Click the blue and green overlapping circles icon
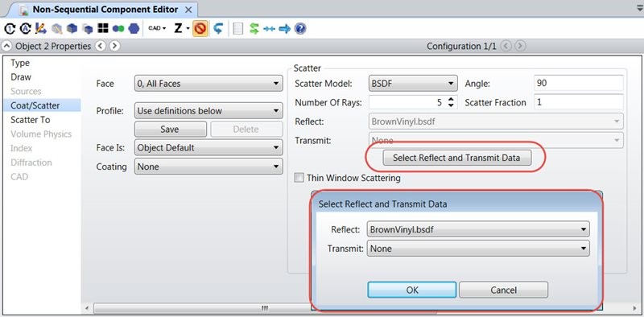The image size is (644, 317). coord(118,29)
